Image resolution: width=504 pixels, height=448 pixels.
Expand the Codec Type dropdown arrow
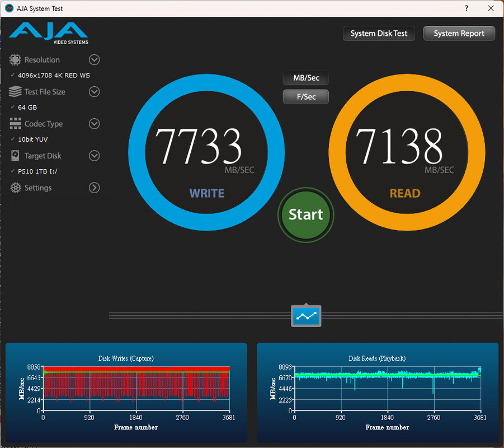click(x=94, y=124)
